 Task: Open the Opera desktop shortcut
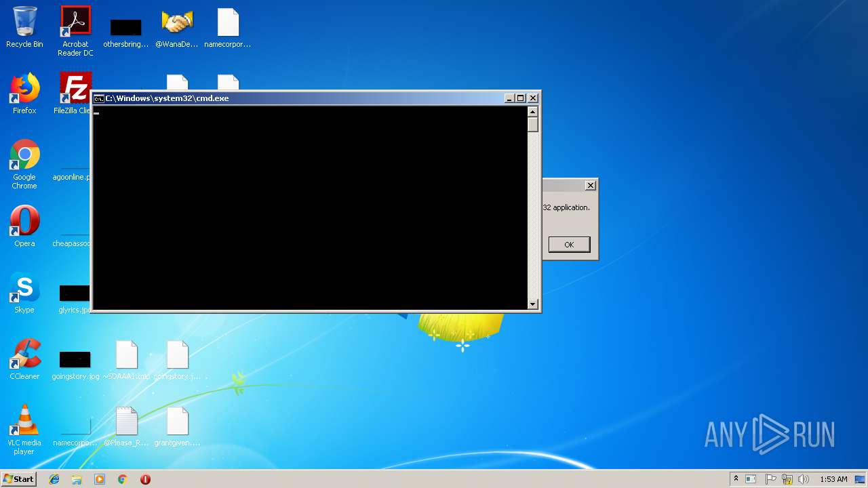pyautogui.click(x=24, y=226)
